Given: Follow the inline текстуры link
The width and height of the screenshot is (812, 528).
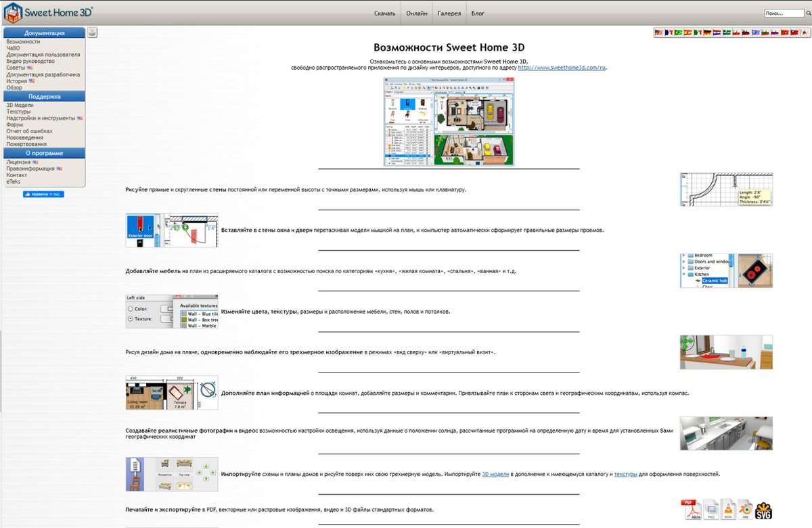Looking at the screenshot, I should [x=625, y=474].
